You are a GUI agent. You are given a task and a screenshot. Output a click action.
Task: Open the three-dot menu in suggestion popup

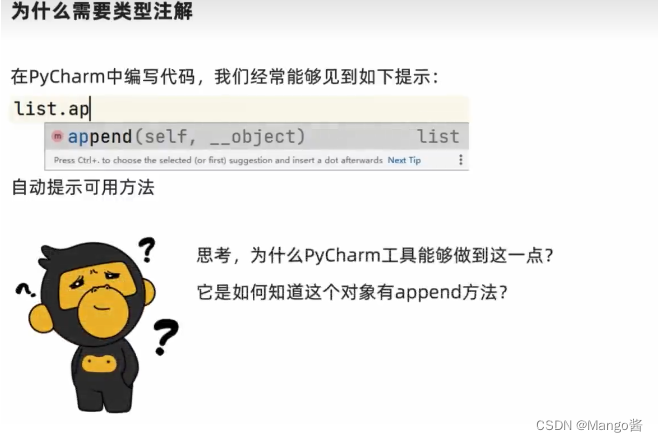(x=461, y=160)
